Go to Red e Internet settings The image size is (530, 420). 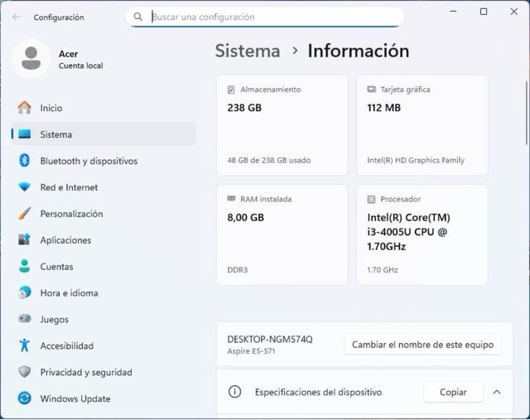click(x=104, y=187)
